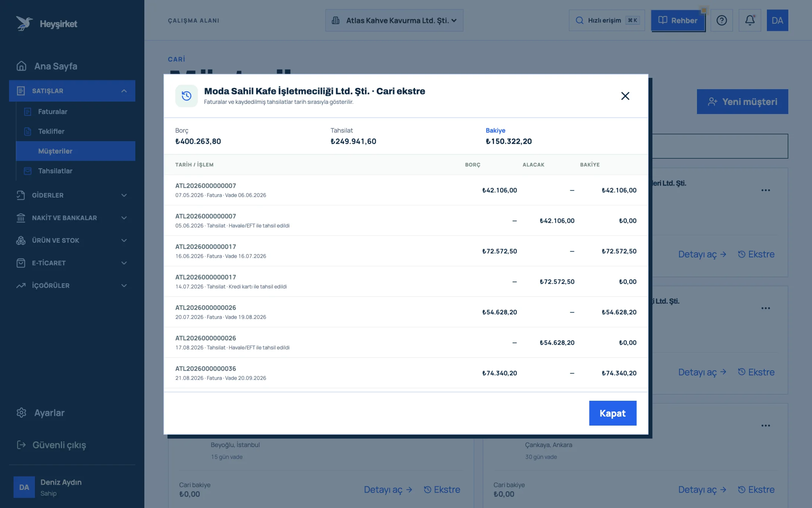Expand the E-Ticaret section
The height and width of the screenshot is (508, 812).
pyautogui.click(x=72, y=263)
